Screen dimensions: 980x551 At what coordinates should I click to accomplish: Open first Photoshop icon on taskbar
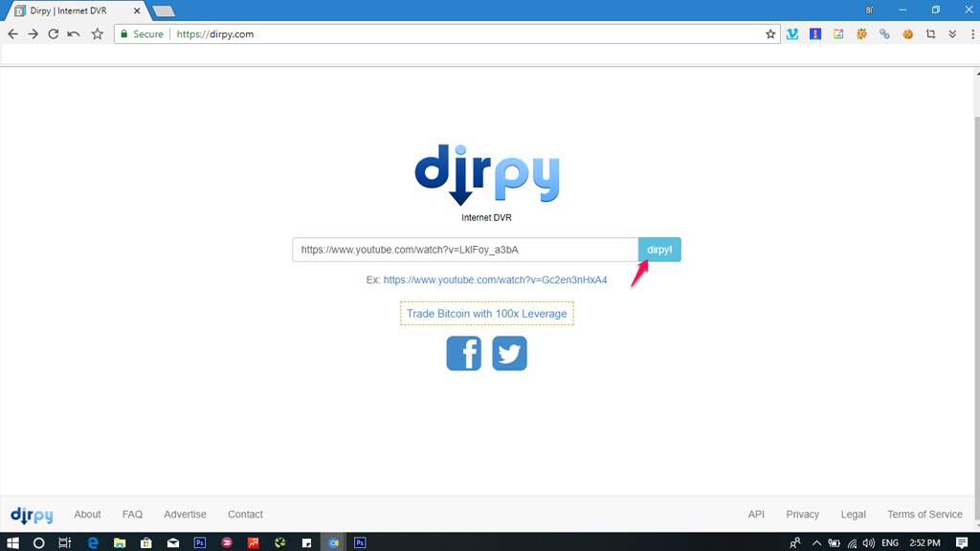[x=200, y=542]
